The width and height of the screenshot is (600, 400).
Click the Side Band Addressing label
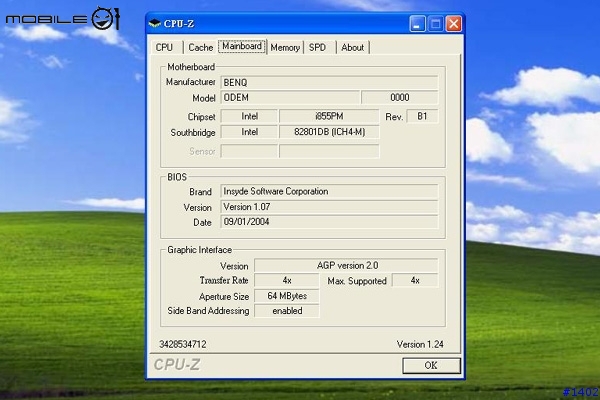(x=208, y=311)
